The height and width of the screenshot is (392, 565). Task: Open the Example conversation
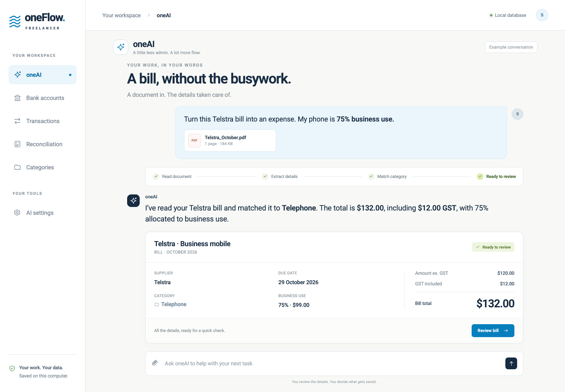511,47
